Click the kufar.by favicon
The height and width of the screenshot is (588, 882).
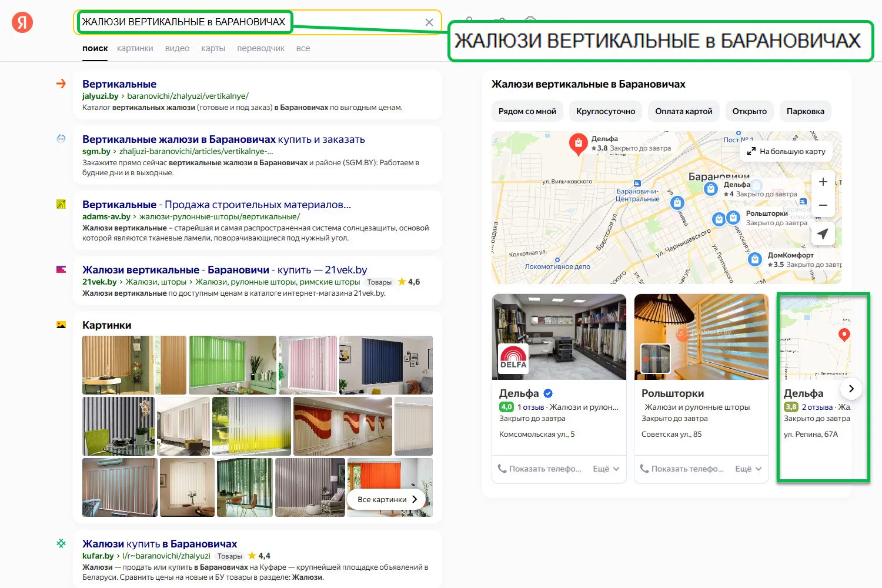coord(61,543)
